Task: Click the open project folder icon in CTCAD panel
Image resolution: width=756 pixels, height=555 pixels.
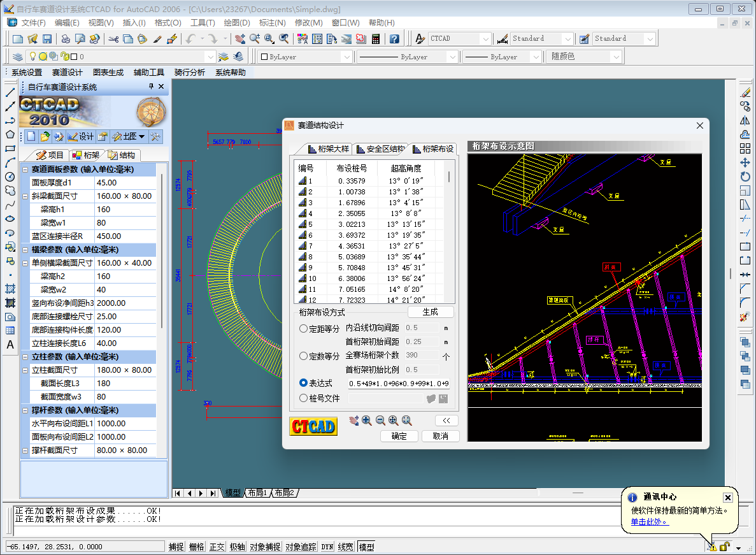Action: (x=45, y=136)
